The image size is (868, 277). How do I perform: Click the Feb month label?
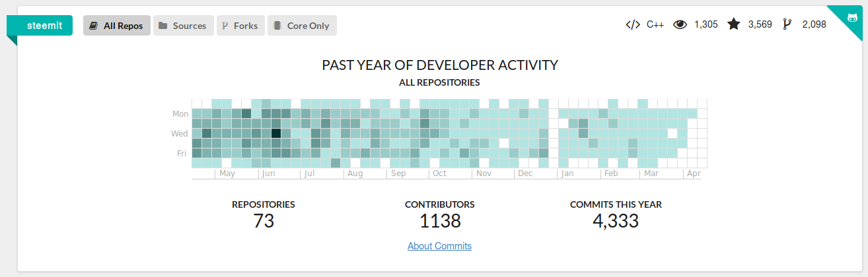point(611,173)
